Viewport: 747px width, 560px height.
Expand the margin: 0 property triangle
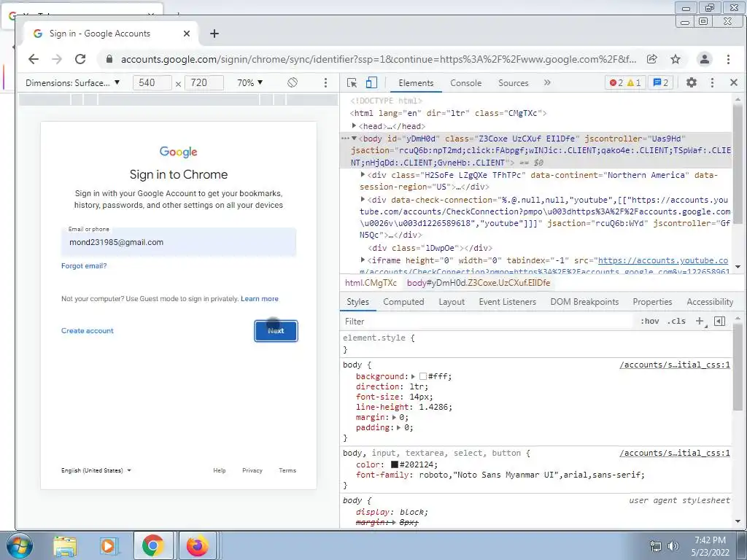(x=394, y=417)
